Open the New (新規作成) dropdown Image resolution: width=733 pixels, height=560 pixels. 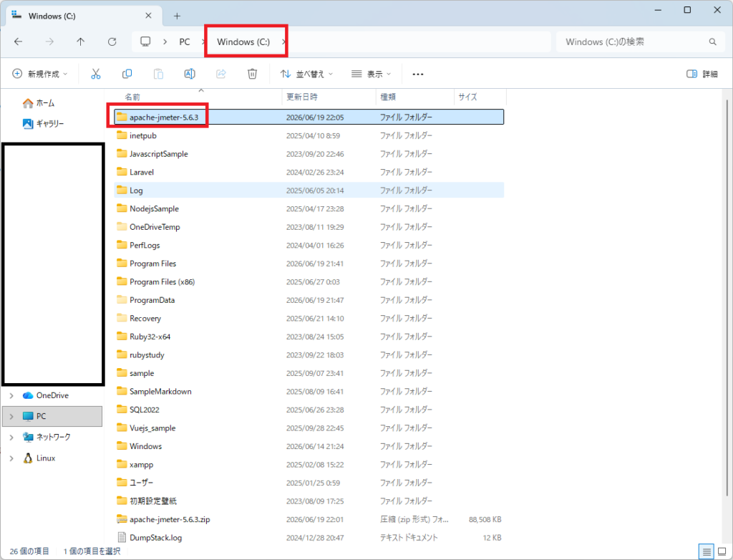click(x=40, y=74)
